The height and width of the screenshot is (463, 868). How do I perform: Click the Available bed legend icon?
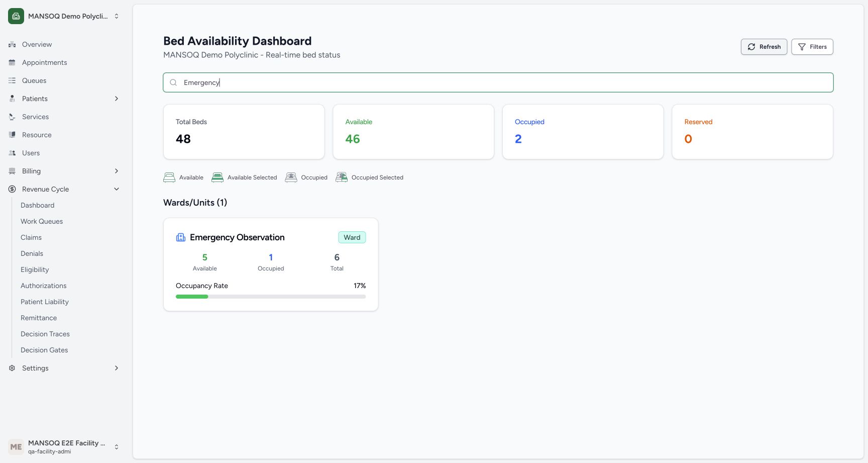(x=169, y=177)
